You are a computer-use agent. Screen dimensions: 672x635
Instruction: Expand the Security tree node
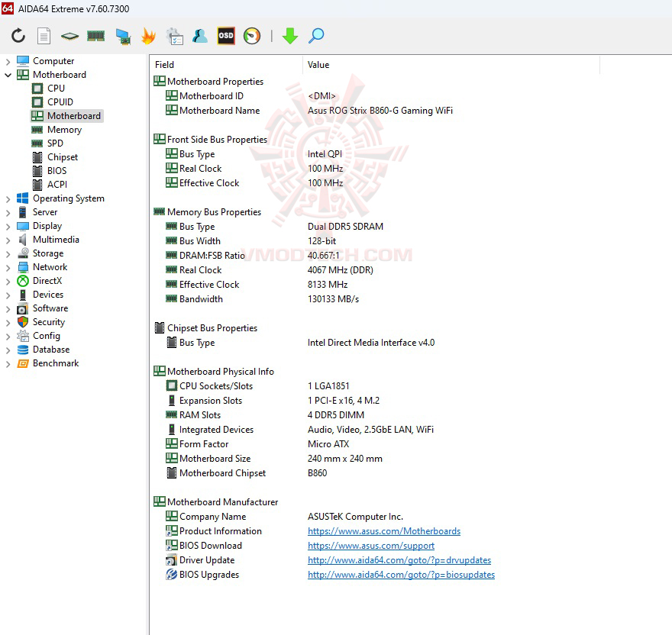click(8, 322)
